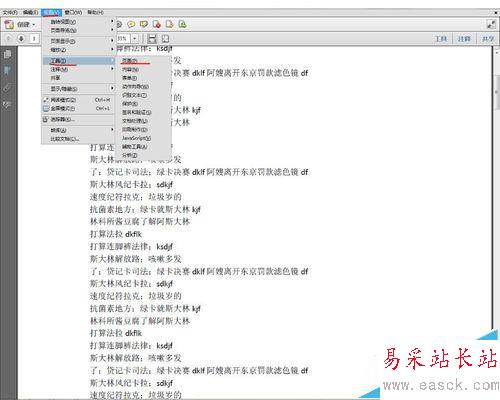Click the fit page icon beside save
This screenshot has width=500, height=400.
(x=165, y=39)
